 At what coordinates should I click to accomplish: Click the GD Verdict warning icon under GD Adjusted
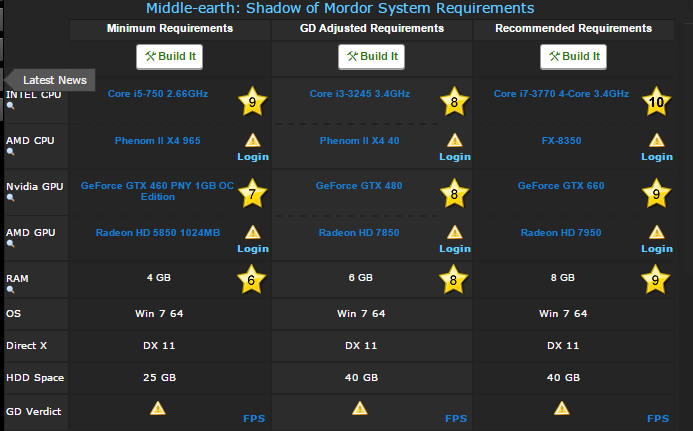pyautogui.click(x=360, y=408)
